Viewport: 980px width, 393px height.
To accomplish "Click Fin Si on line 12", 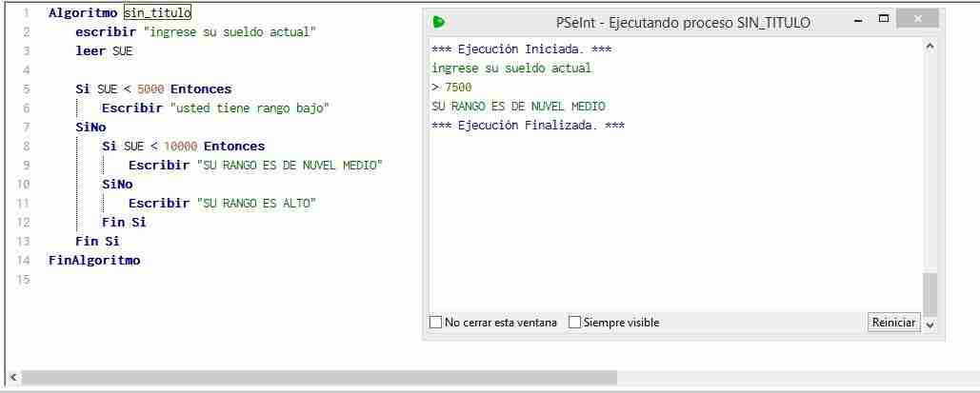I will 125,223.
